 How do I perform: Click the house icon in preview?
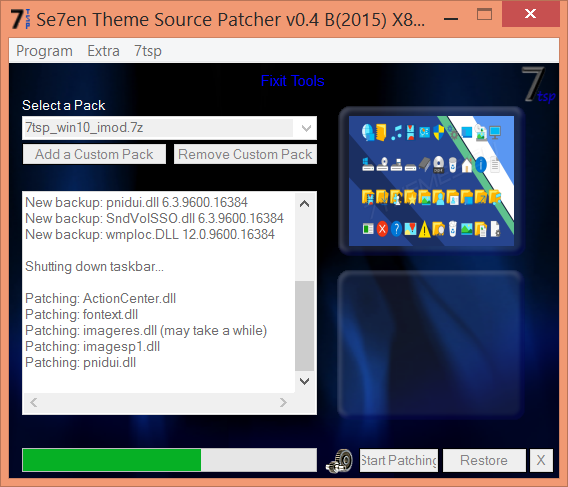467,165
